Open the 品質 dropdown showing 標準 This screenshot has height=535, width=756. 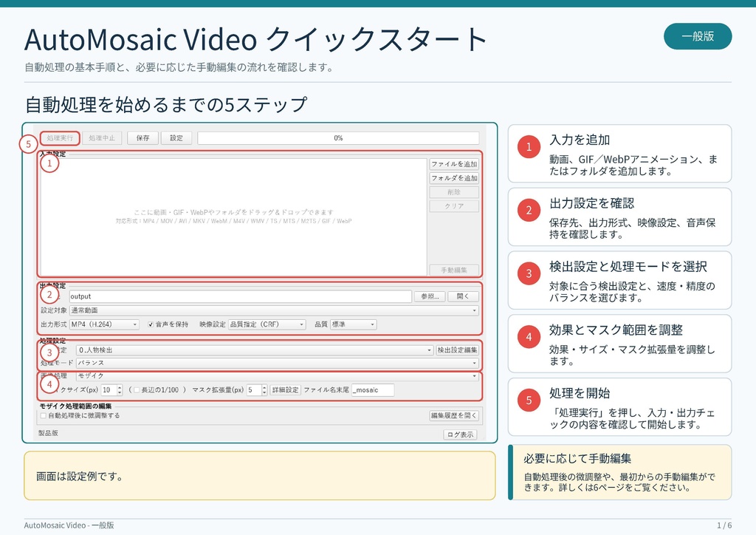tap(354, 324)
